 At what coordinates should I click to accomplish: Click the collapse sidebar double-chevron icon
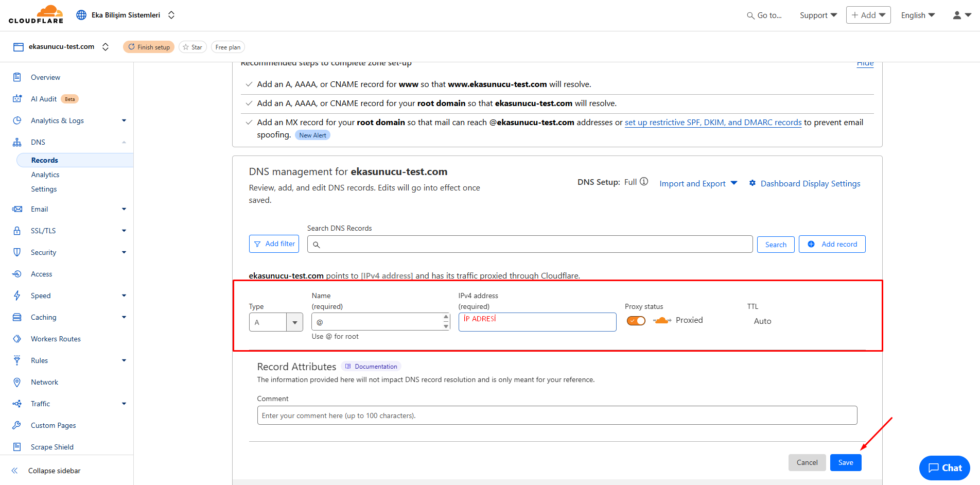click(x=15, y=471)
